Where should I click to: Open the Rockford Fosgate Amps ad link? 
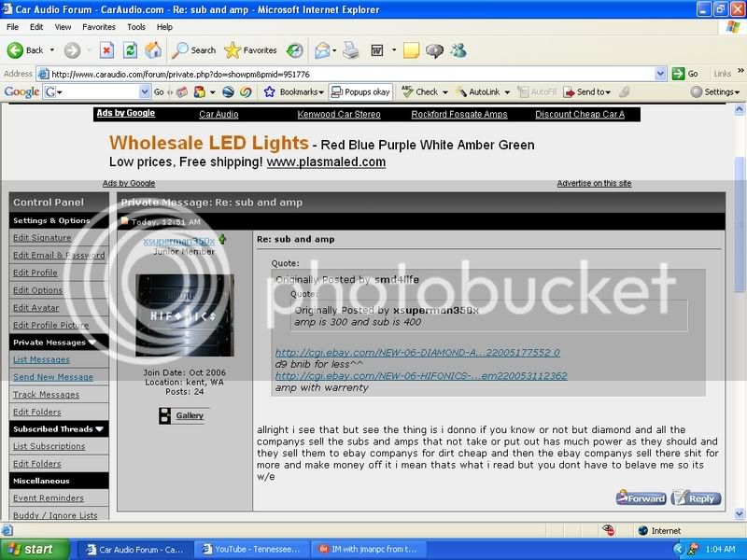[x=459, y=114]
